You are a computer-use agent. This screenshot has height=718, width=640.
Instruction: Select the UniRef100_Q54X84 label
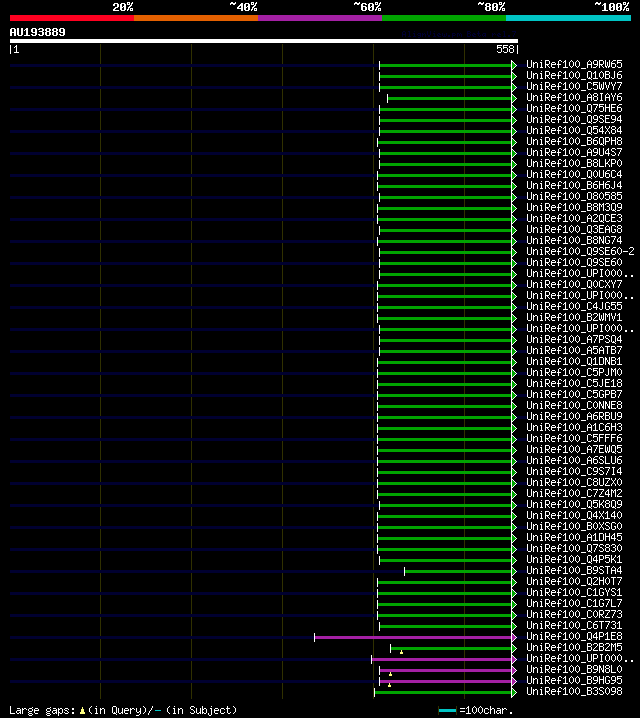pos(574,131)
